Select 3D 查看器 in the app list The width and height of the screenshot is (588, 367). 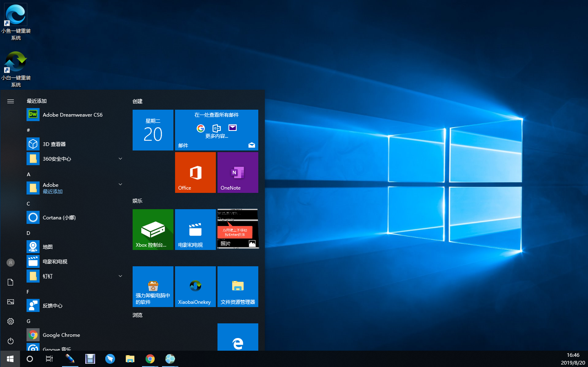pos(54,144)
